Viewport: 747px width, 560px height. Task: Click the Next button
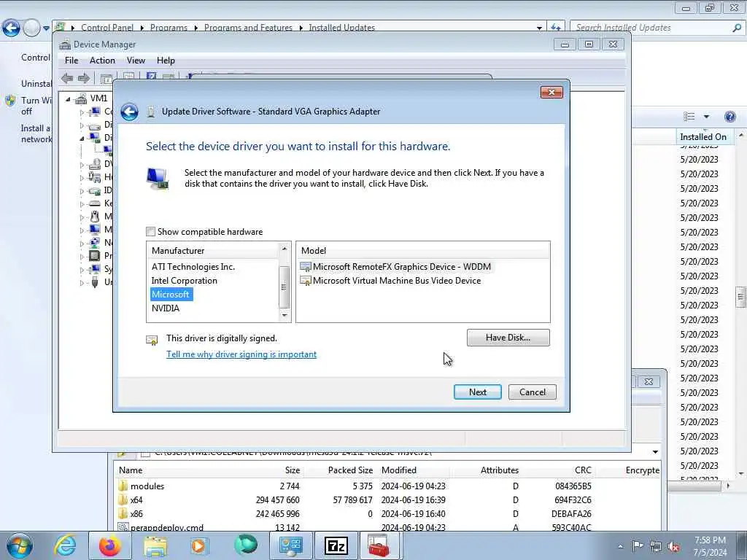coord(477,392)
